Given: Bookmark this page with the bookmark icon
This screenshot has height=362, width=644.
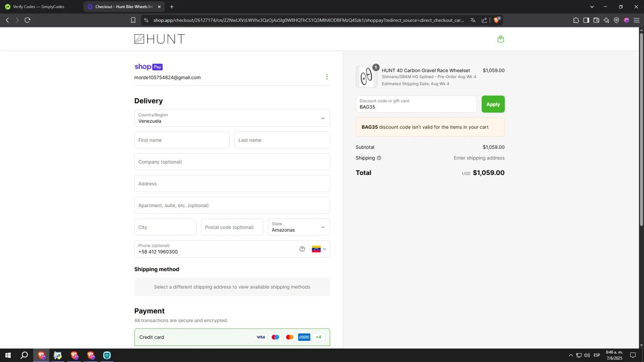Looking at the screenshot, I should click(133, 20).
